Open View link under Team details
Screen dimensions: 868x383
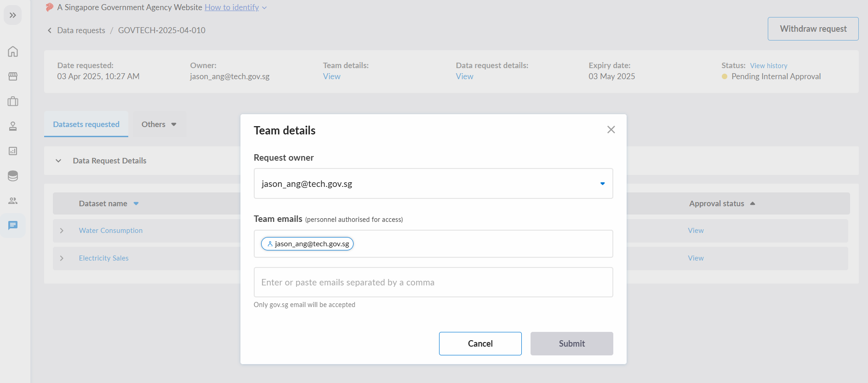[331, 76]
